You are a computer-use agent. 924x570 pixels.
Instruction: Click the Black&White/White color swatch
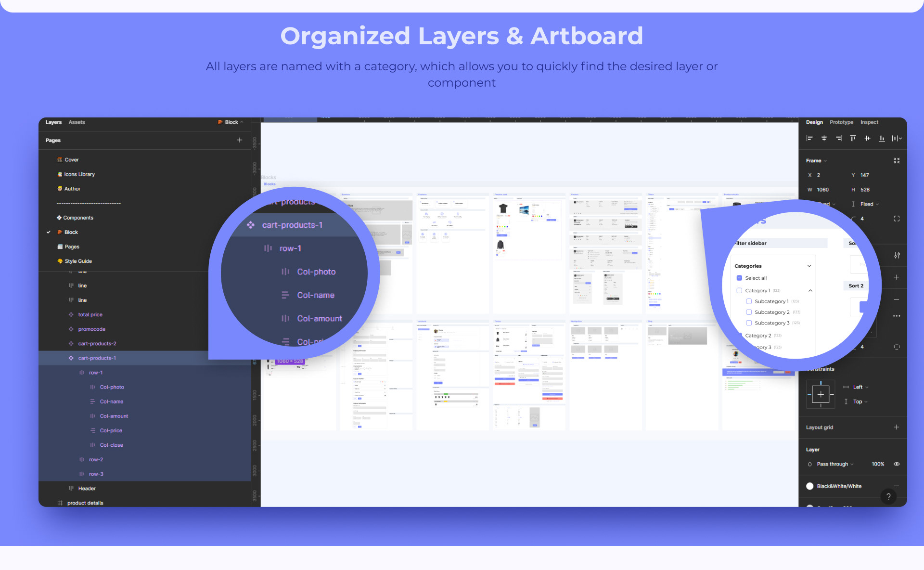[810, 486]
